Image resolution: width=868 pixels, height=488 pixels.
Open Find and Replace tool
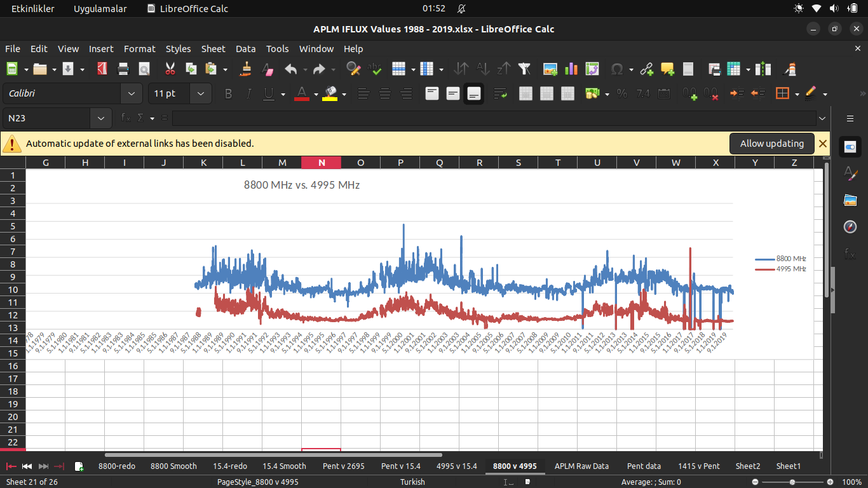[x=353, y=69]
